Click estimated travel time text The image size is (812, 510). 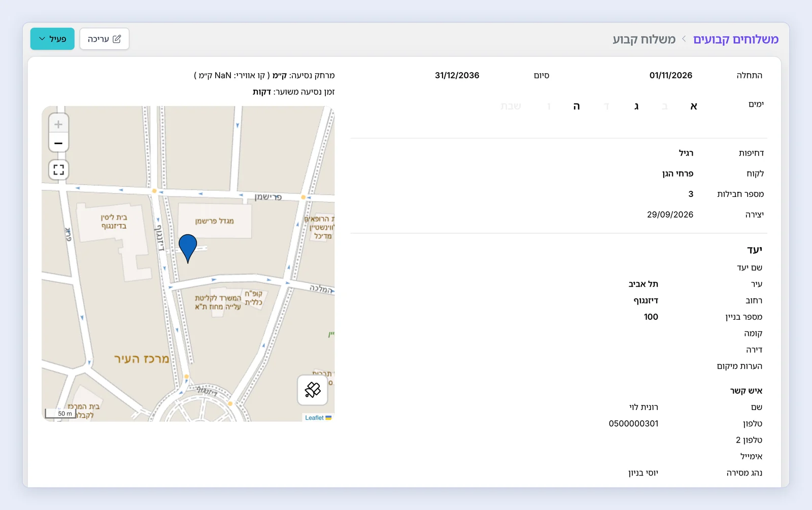(294, 92)
